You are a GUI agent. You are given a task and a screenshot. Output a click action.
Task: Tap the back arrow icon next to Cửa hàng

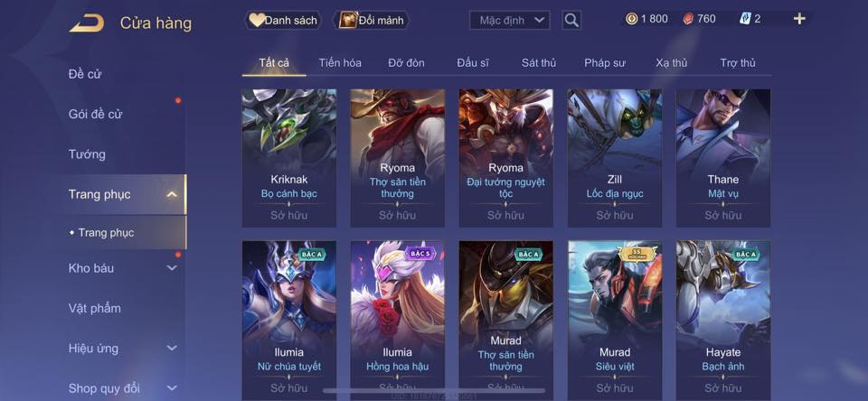[87, 23]
